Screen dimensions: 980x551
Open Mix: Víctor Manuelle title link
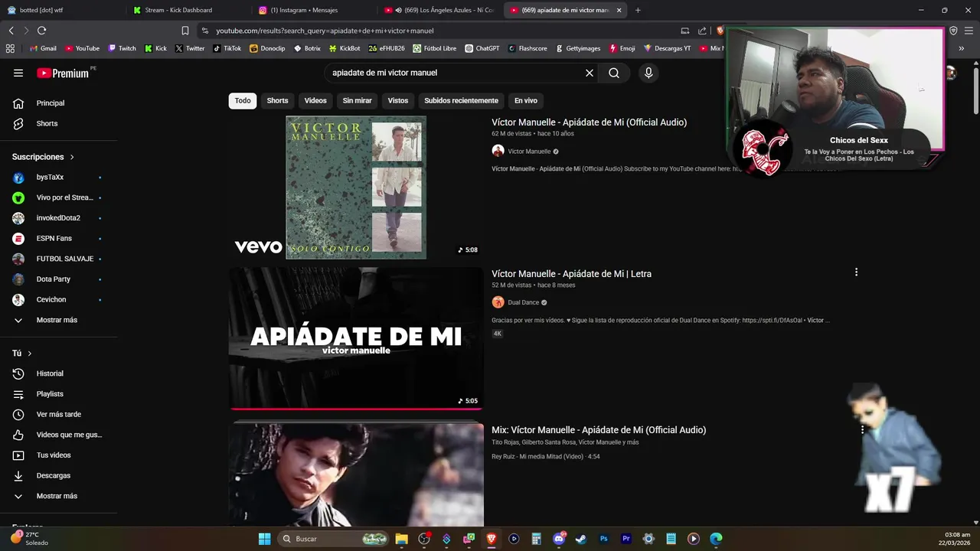(x=599, y=430)
